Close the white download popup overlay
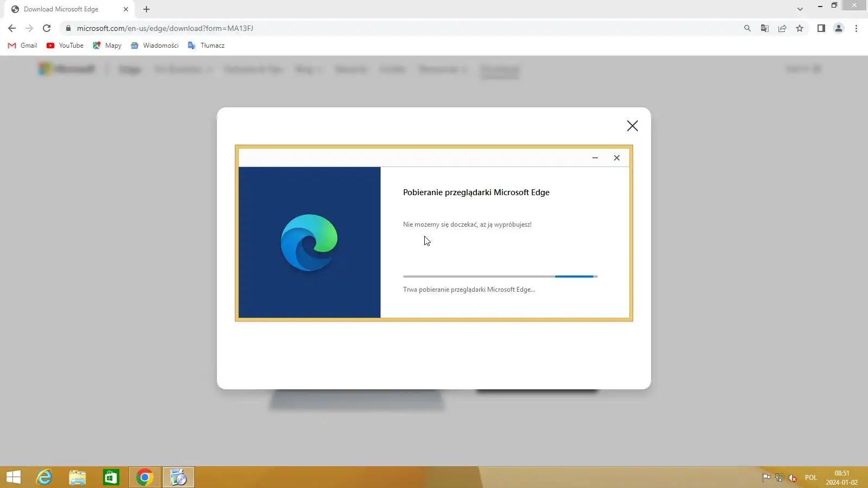Screen dimensions: 868x488 (633, 126)
